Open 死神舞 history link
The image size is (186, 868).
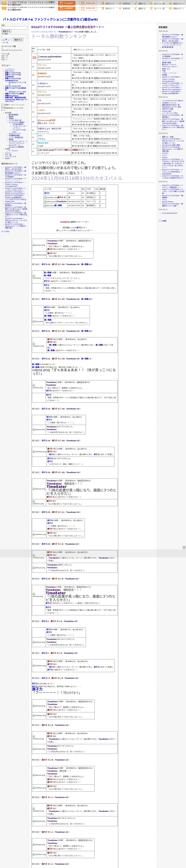164,75
